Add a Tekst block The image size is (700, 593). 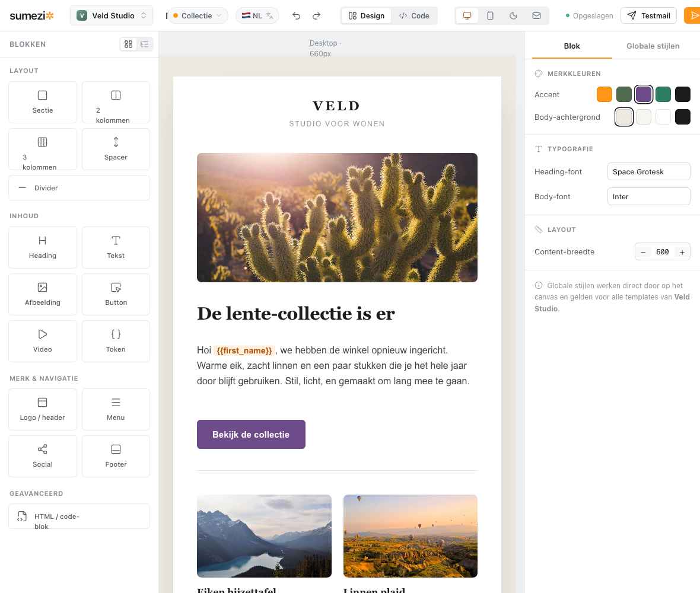tap(116, 248)
